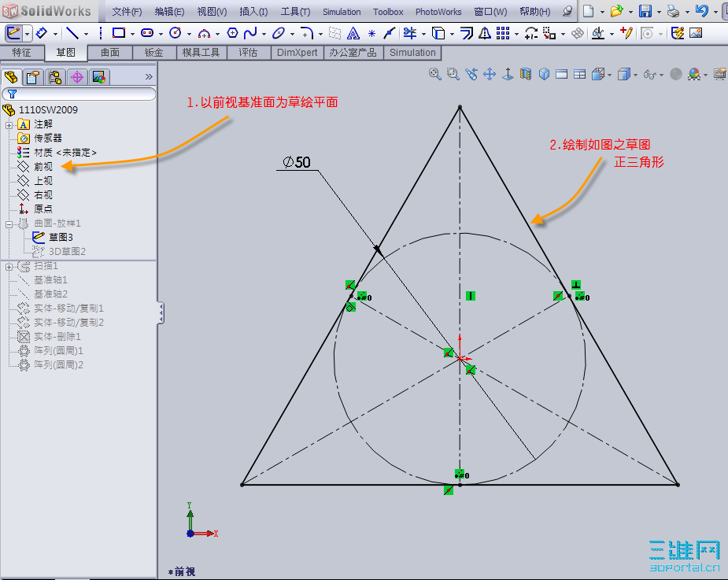Select the Spline tool
The image size is (728, 580).
tap(250, 33)
